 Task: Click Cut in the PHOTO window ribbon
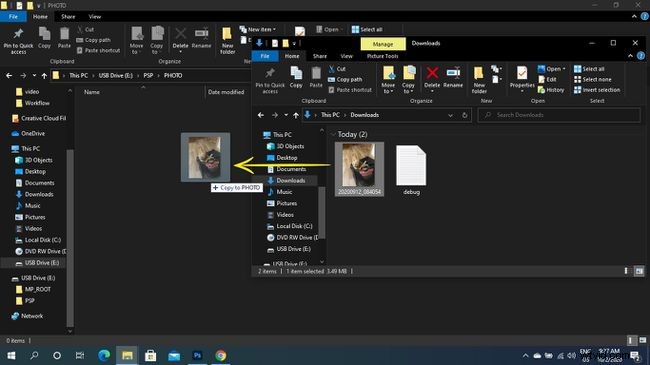86,29
